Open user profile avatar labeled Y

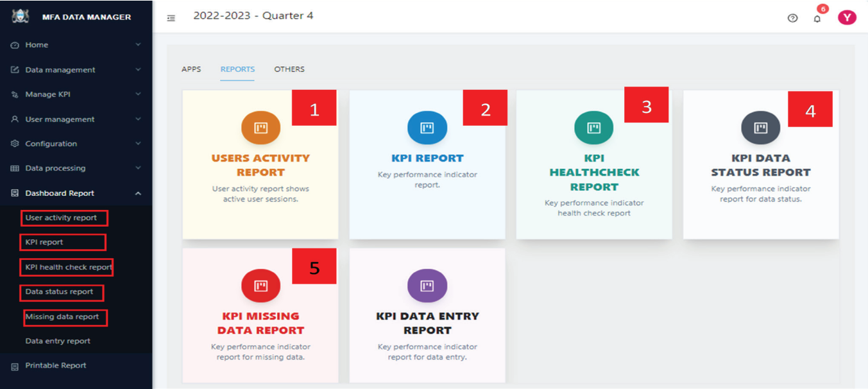pos(847,17)
